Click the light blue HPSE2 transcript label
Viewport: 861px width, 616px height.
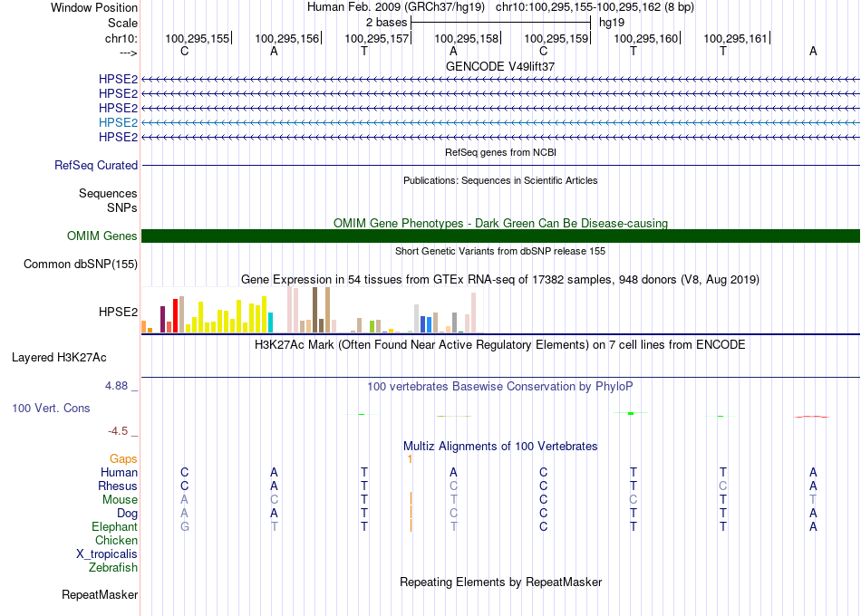coord(118,122)
